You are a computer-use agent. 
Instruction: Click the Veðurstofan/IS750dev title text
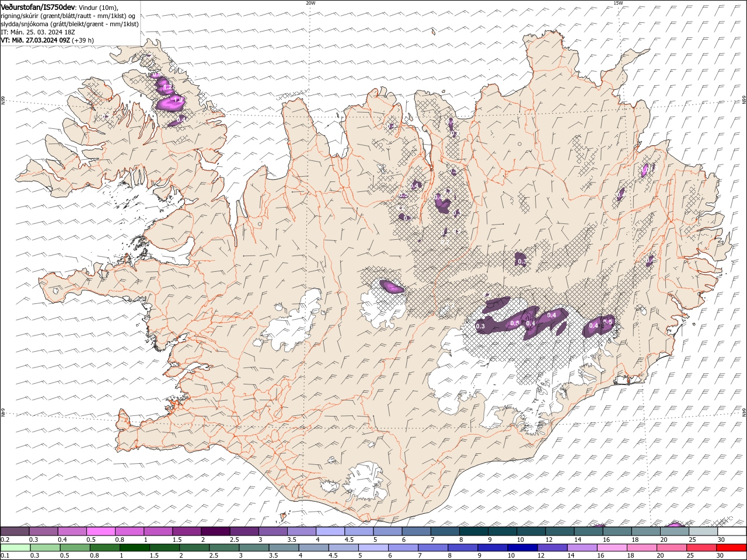pyautogui.click(x=39, y=7)
